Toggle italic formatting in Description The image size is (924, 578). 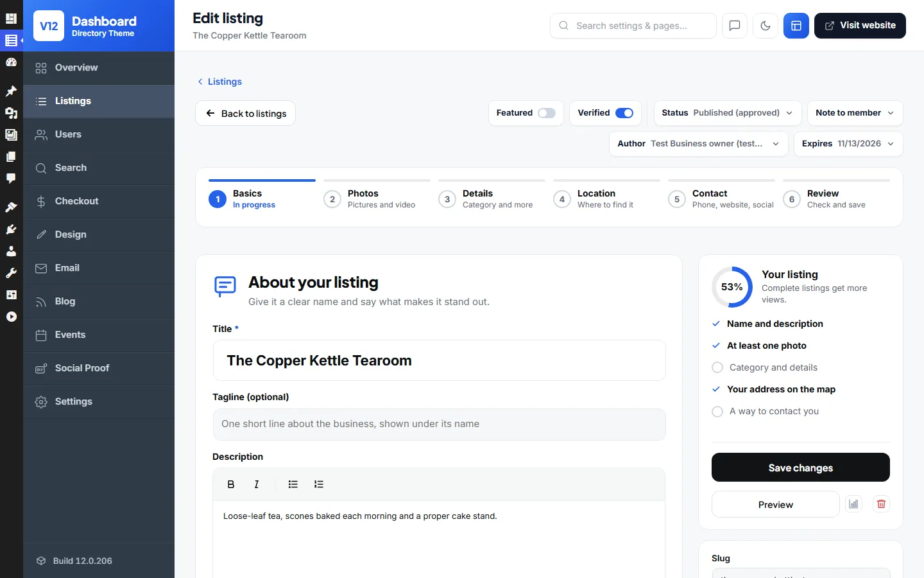pos(257,484)
